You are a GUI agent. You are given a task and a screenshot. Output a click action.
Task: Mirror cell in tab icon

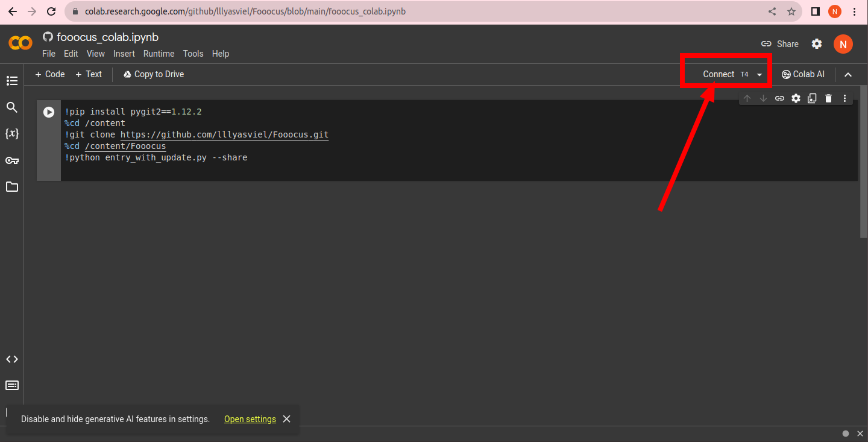(812, 98)
